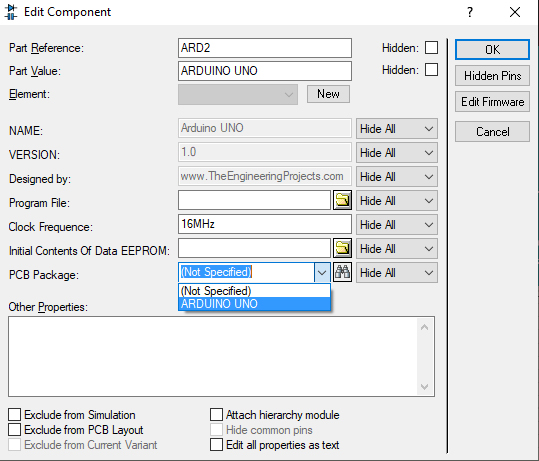Click inside Other Properties text area
Image resolution: width=539 pixels, height=461 pixels.
(x=212, y=356)
